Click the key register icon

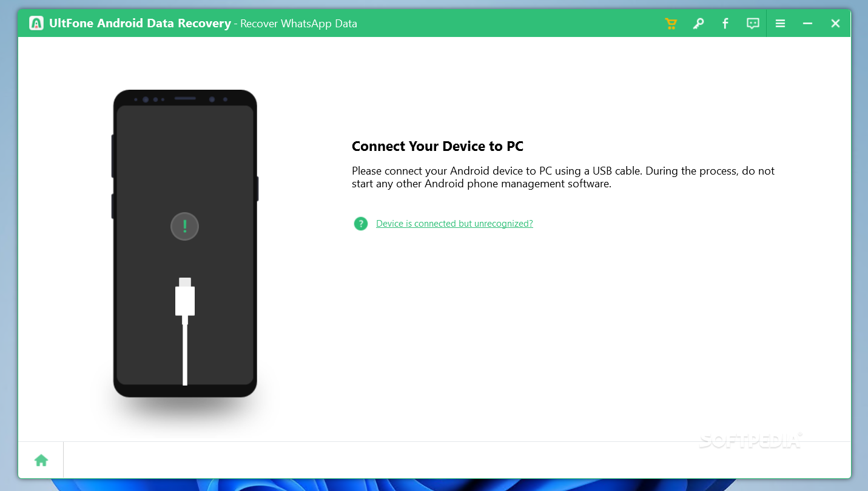tap(698, 24)
